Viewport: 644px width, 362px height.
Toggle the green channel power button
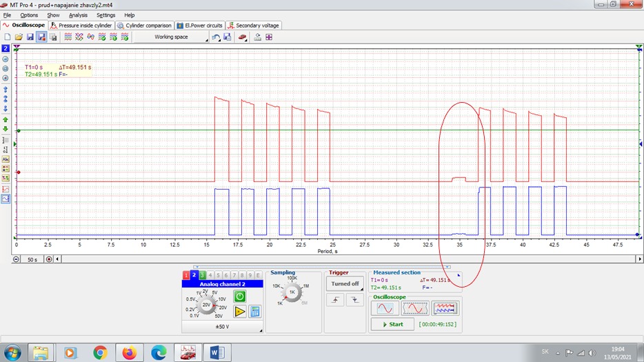(239, 296)
